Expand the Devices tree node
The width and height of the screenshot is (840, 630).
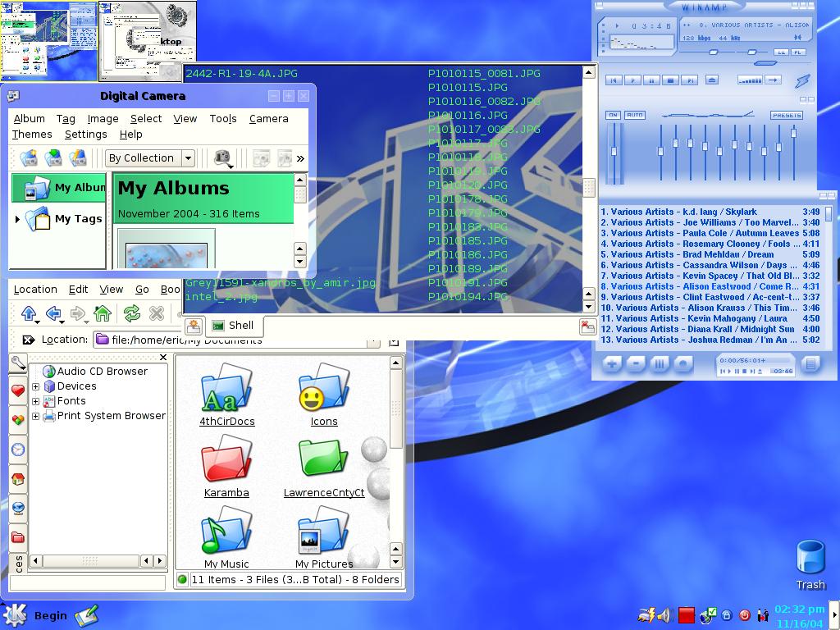[x=35, y=386]
